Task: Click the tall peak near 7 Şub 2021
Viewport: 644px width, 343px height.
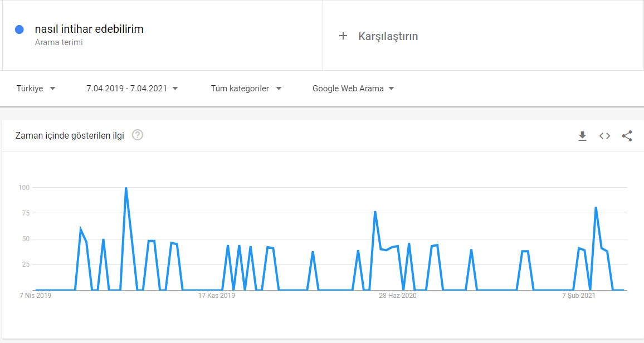Action: (x=596, y=208)
